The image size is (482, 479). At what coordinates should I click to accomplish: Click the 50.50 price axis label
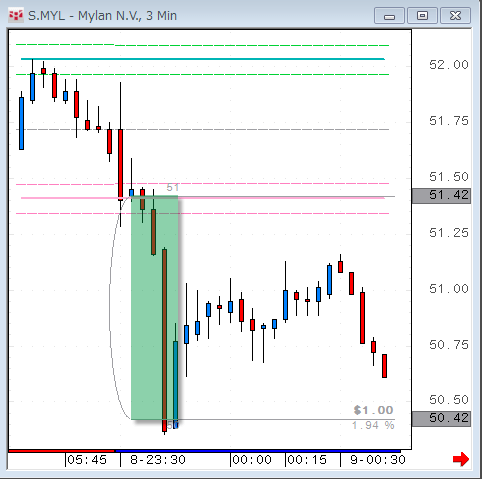[449, 400]
